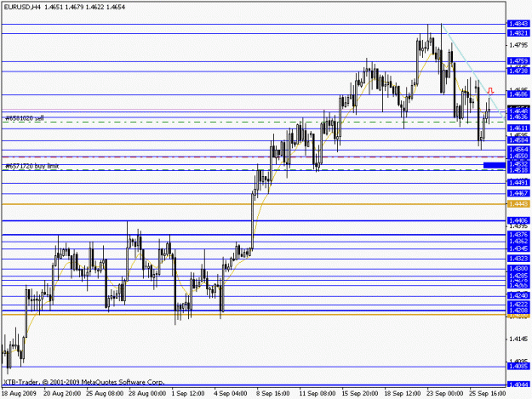Click the 1.4044 price level label
Viewport: 532px width, 399px height.
518,385
